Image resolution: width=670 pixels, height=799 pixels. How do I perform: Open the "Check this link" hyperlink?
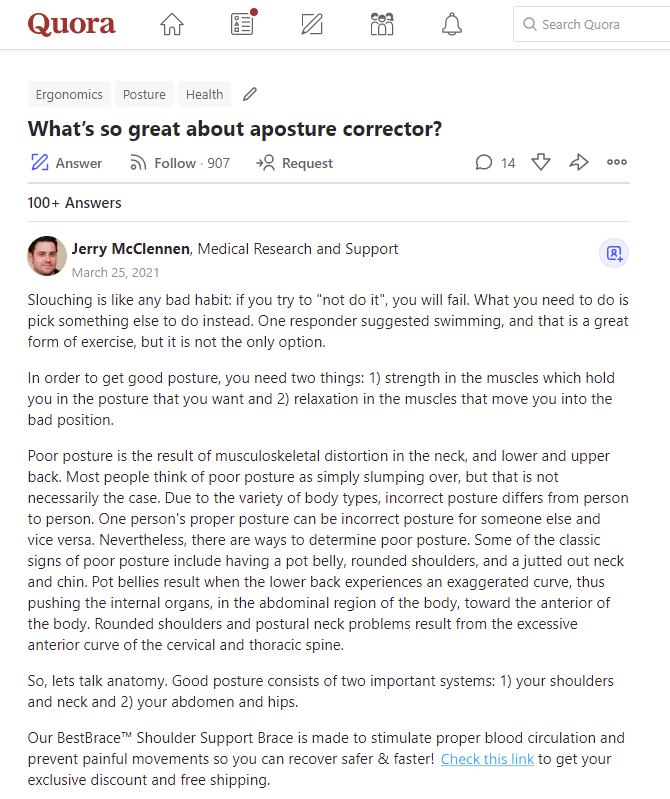(487, 759)
